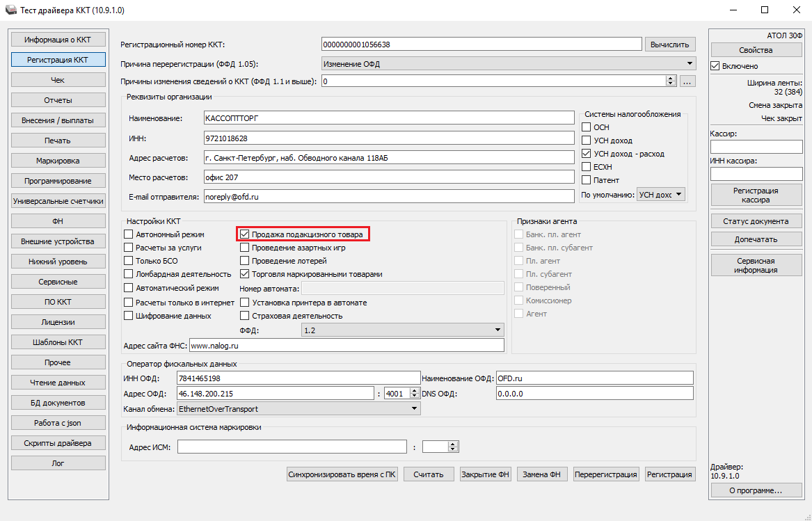
Task: Check the ОСН tax system box
Action: [x=586, y=127]
